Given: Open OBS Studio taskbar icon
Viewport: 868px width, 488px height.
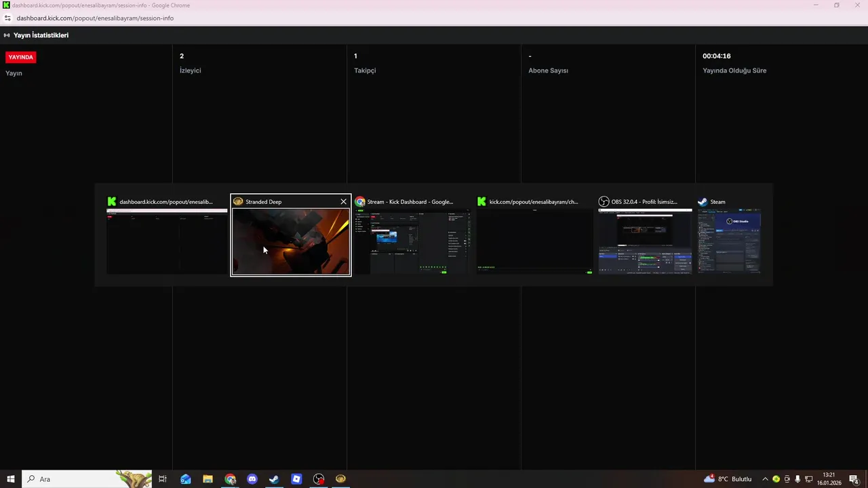Looking at the screenshot, I should tap(319, 479).
